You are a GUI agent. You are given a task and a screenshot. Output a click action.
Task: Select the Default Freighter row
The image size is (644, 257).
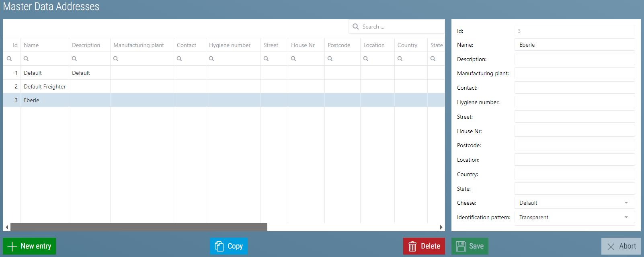(x=45, y=86)
